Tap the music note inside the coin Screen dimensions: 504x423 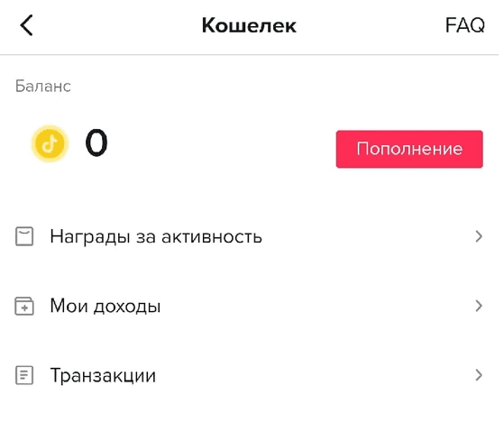[50, 143]
